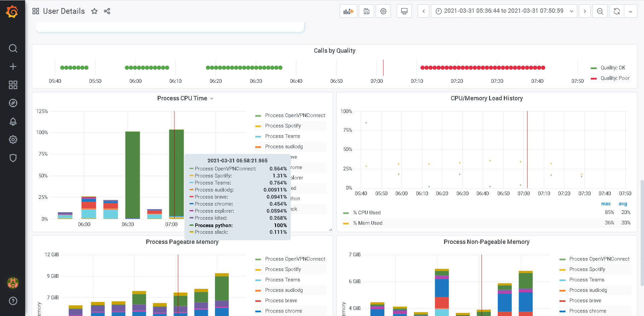Viewport: 644px width, 316px height.
Task: Share the dashboard
Action: coord(107,11)
